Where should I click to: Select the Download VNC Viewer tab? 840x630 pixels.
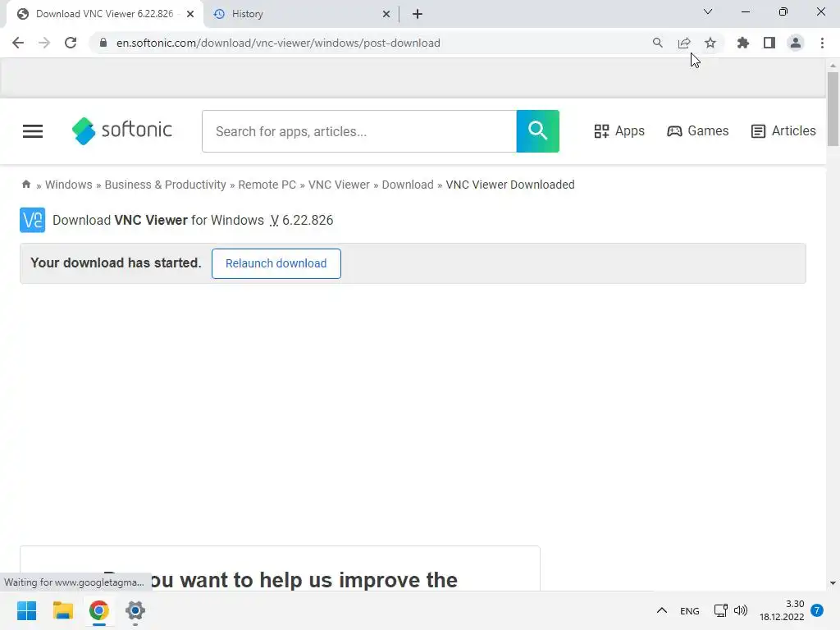click(104, 14)
